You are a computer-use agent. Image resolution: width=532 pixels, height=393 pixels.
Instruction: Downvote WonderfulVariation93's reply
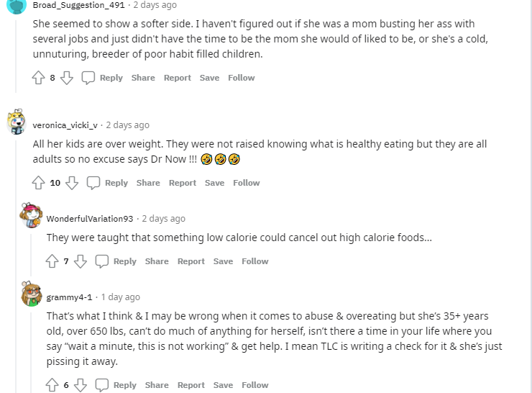81,261
